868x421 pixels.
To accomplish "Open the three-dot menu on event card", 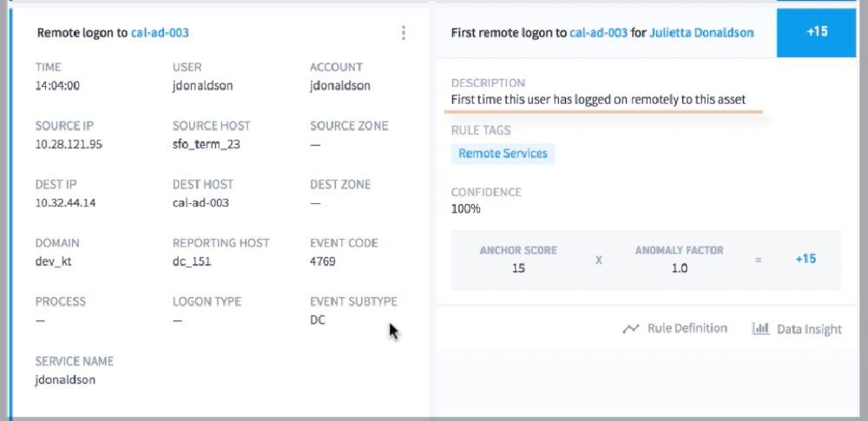I will pyautogui.click(x=403, y=33).
